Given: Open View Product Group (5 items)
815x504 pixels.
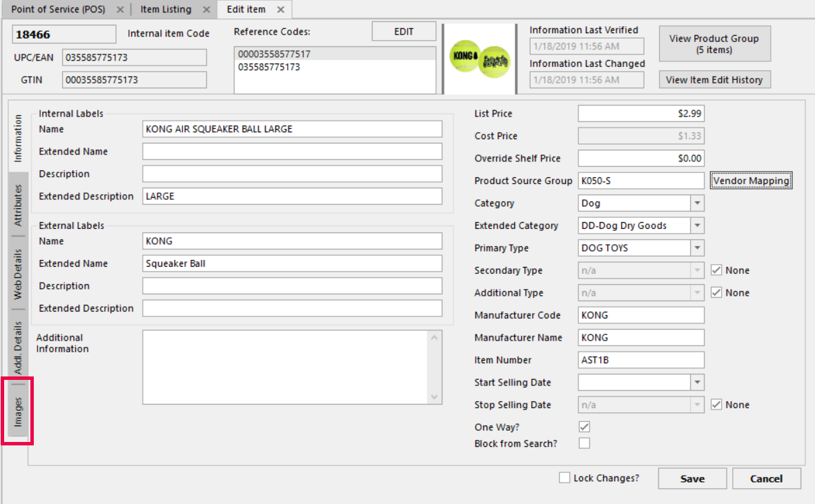Looking at the screenshot, I should [x=714, y=44].
